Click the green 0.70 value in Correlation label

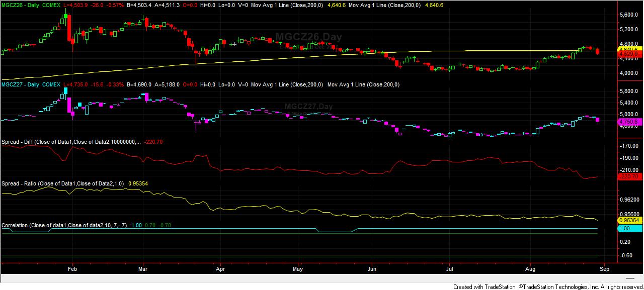pyautogui.click(x=150, y=225)
